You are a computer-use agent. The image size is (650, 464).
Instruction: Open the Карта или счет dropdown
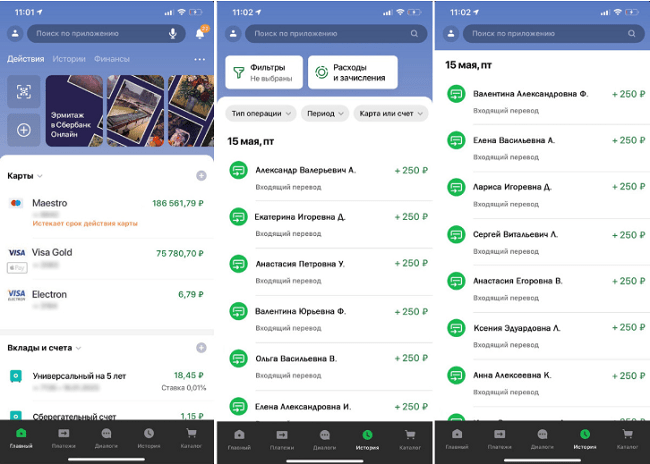pyautogui.click(x=390, y=113)
